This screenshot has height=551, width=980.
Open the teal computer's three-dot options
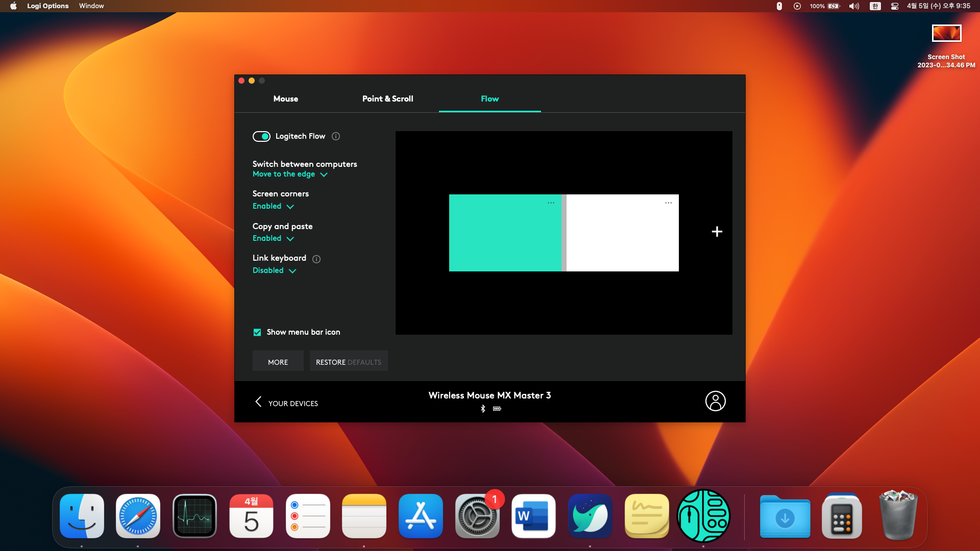click(551, 203)
